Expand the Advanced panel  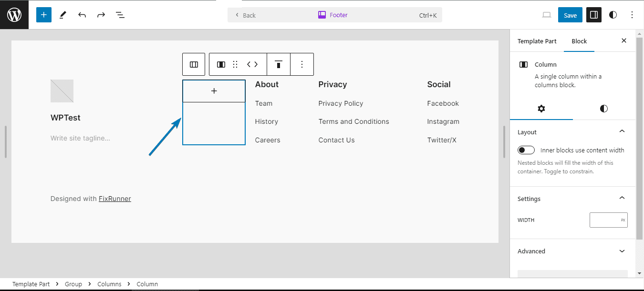click(622, 251)
